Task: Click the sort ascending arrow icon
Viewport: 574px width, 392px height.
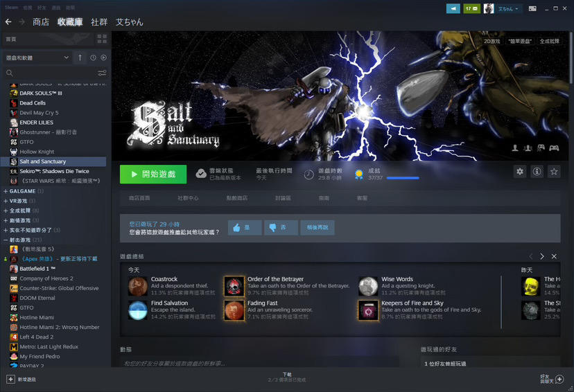Action: 80,57
